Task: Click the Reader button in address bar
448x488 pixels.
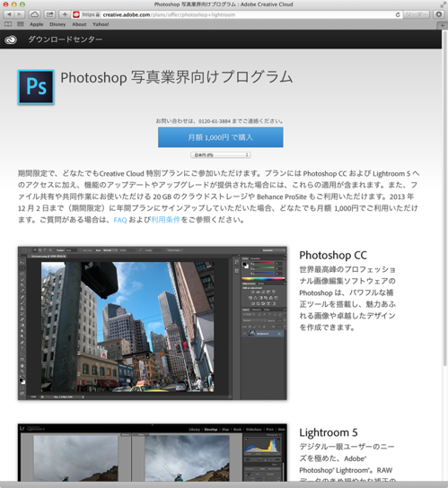Action: click(417, 14)
